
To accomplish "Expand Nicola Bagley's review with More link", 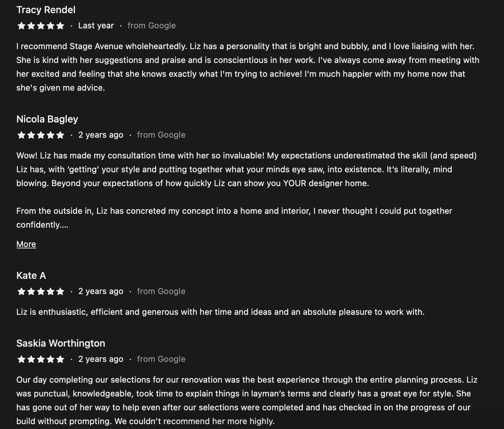I will (26, 244).
